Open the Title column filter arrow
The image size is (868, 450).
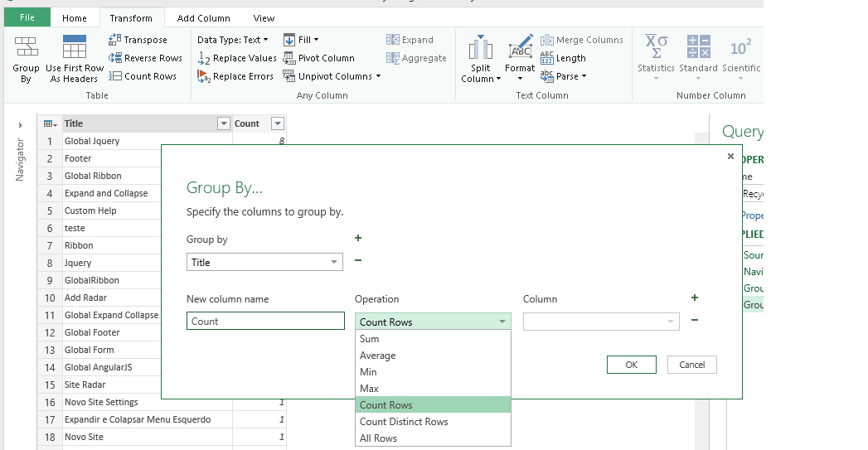(x=222, y=123)
